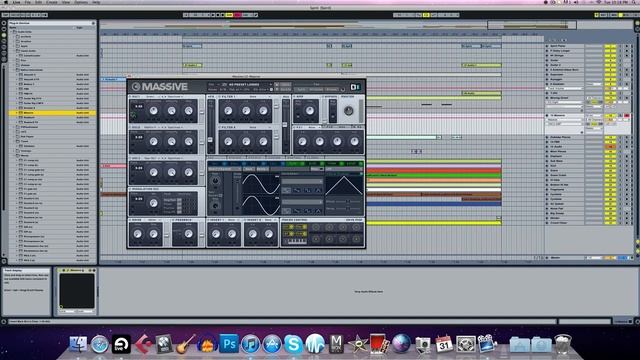Screen dimensions: 640x360
Task: Toggle OSC2 on/off in Massive
Action: tap(130, 127)
